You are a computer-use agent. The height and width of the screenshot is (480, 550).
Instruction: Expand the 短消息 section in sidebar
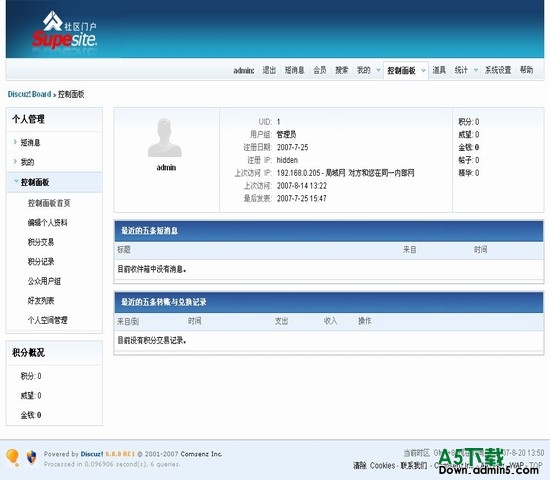15,142
